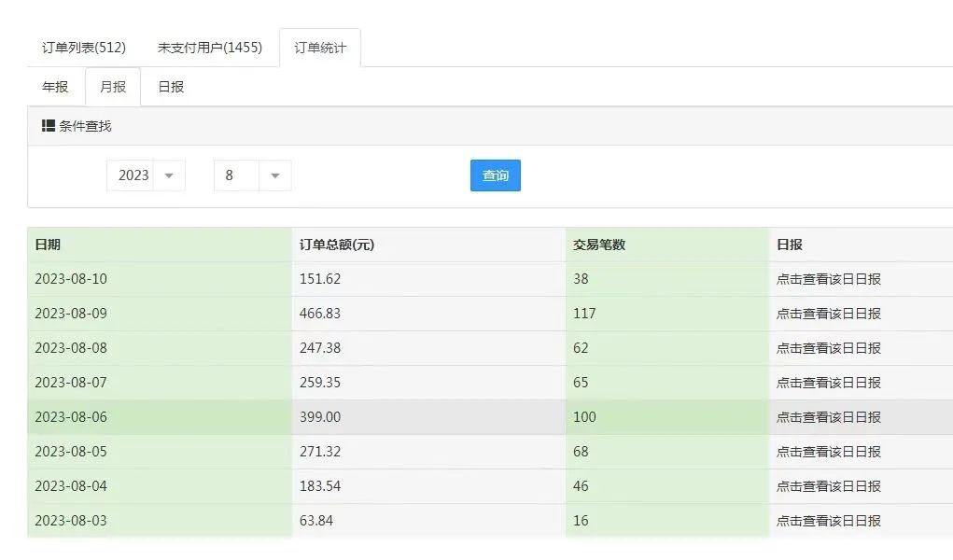The height and width of the screenshot is (560, 953).
Task: View the daily report for 2023-08-03
Action: point(827,521)
